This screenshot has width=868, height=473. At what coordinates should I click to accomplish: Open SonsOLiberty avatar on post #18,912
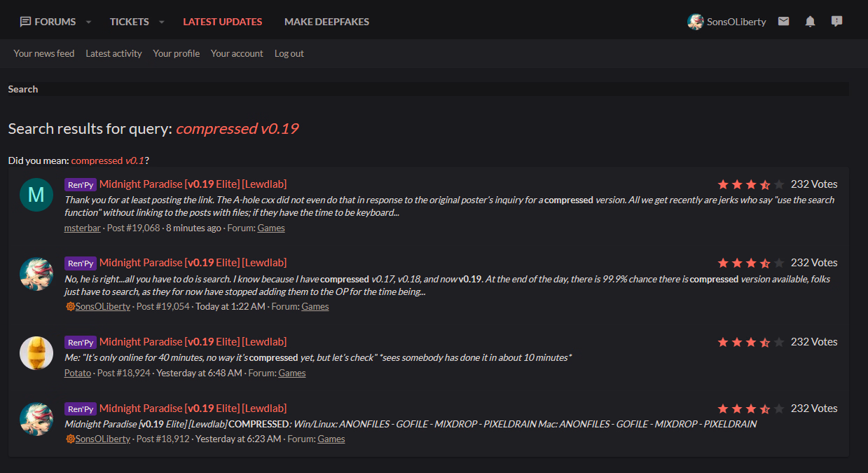36,419
